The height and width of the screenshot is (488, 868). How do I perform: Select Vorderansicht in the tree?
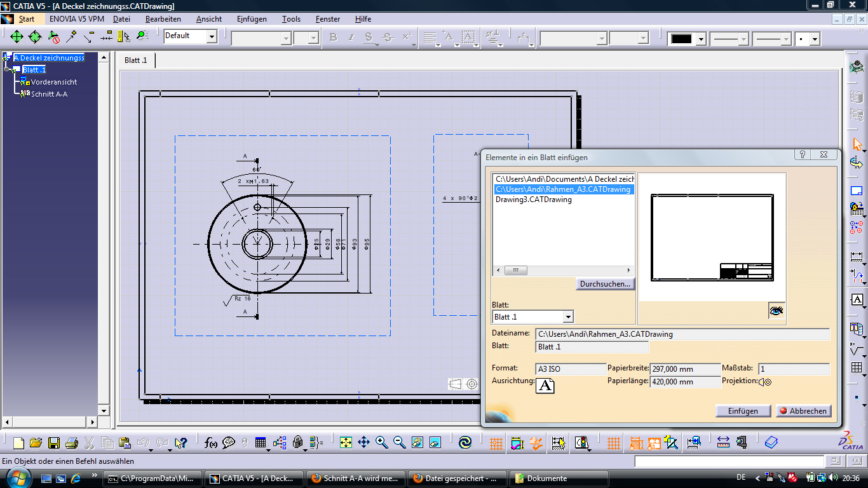54,82
